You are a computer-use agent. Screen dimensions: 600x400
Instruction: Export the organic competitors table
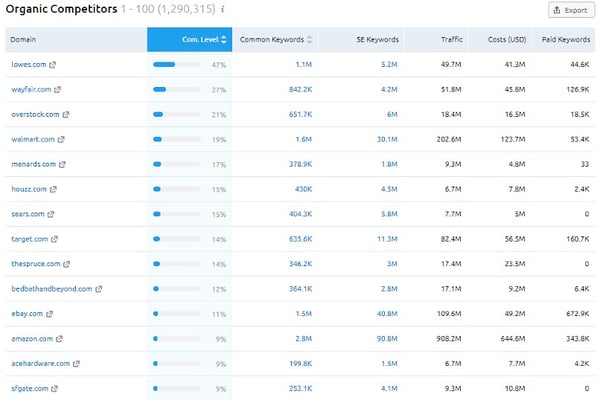coord(571,10)
